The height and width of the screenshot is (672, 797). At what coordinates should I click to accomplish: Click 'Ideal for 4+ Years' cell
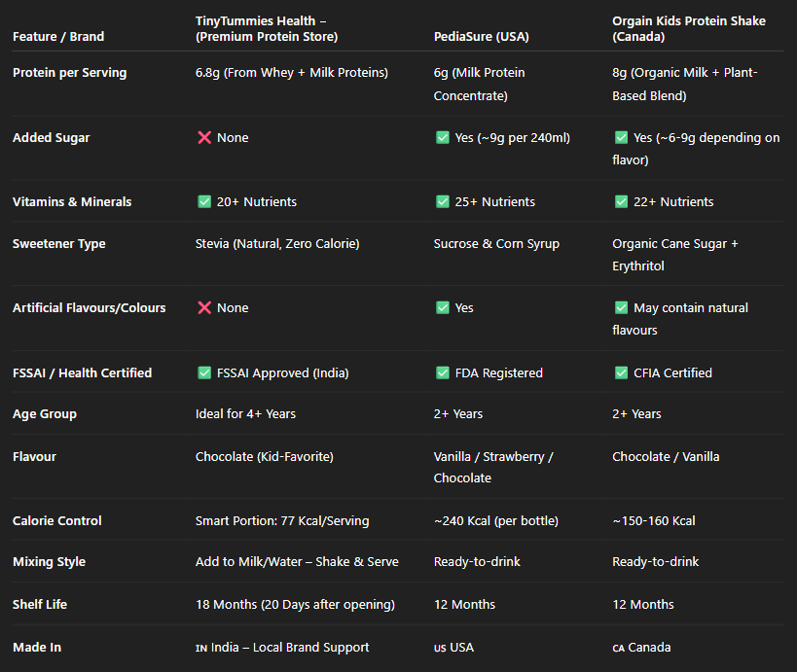point(245,414)
